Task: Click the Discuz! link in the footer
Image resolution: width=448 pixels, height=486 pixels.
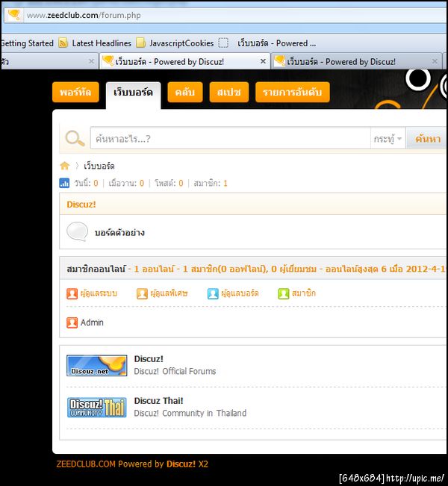Action: (x=181, y=464)
